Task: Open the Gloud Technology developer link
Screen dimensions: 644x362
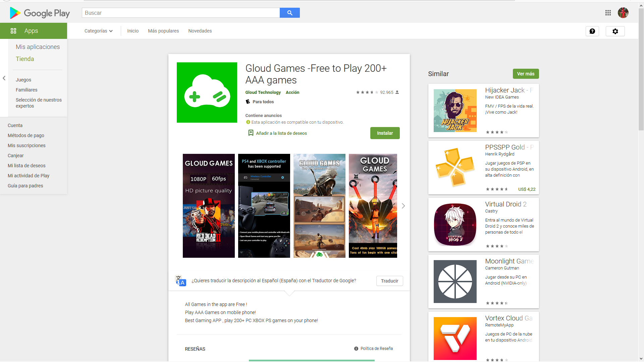Action: point(263,92)
